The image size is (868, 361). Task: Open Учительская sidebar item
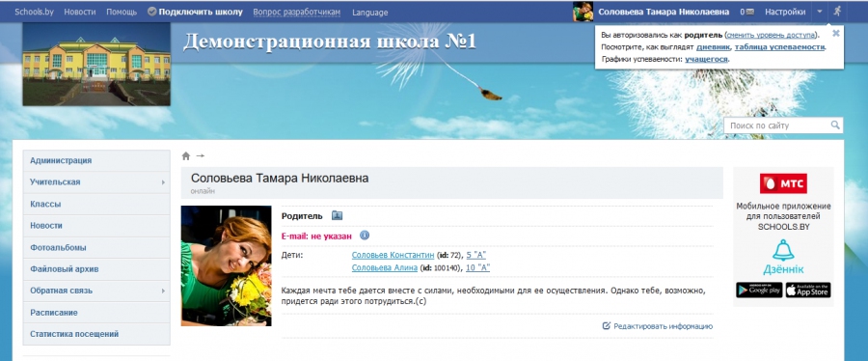click(96, 182)
